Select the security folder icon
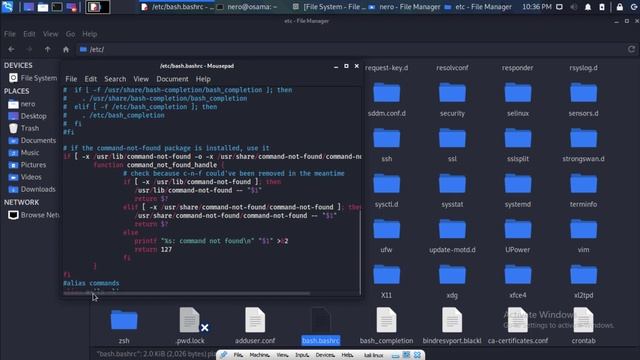The width and height of the screenshot is (640, 360). (x=452, y=93)
